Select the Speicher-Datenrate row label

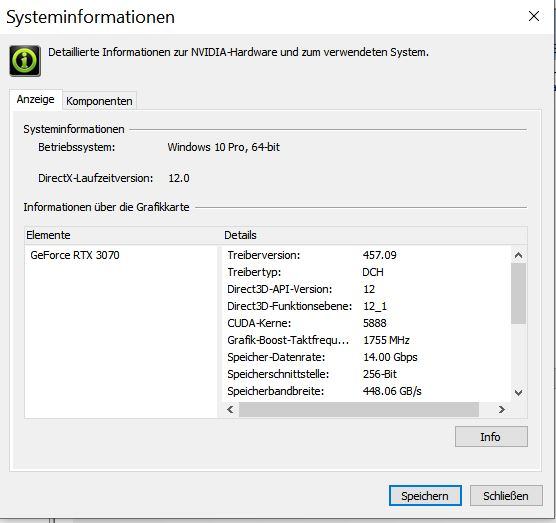(x=276, y=357)
